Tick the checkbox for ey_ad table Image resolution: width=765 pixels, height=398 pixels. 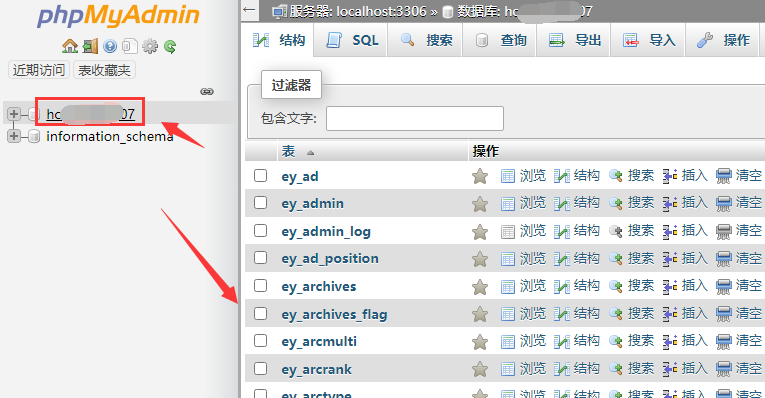[261, 176]
